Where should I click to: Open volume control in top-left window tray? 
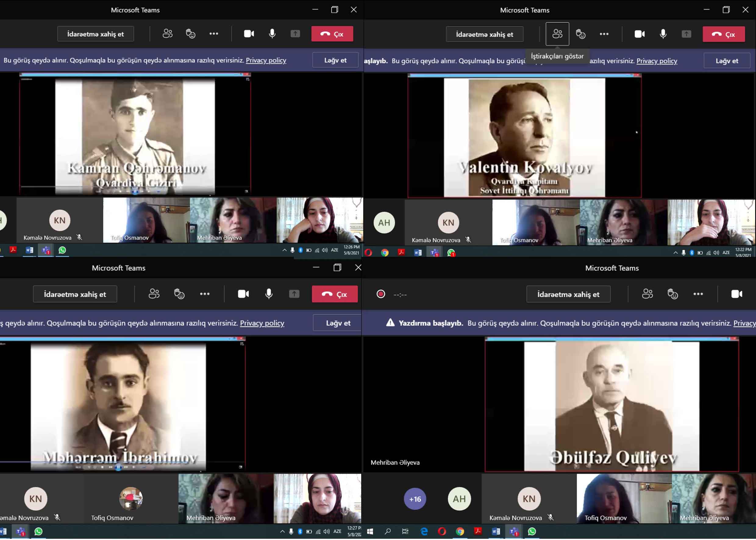pos(325,250)
